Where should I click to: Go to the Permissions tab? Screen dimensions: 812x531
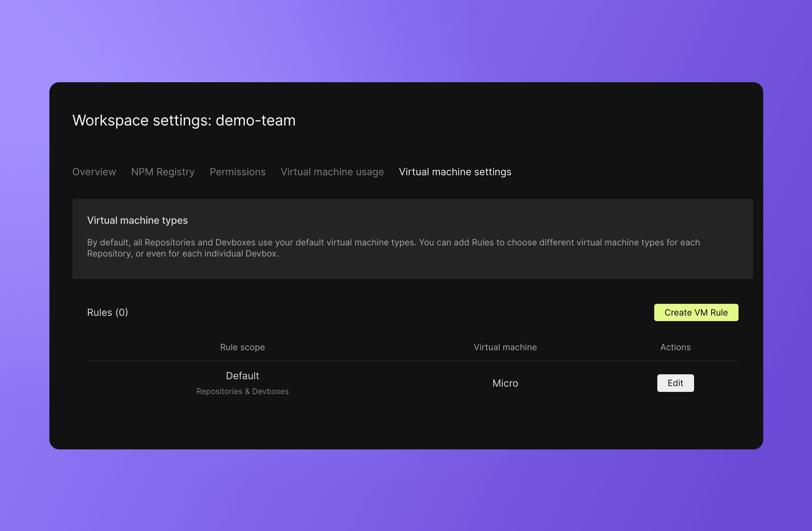(237, 172)
